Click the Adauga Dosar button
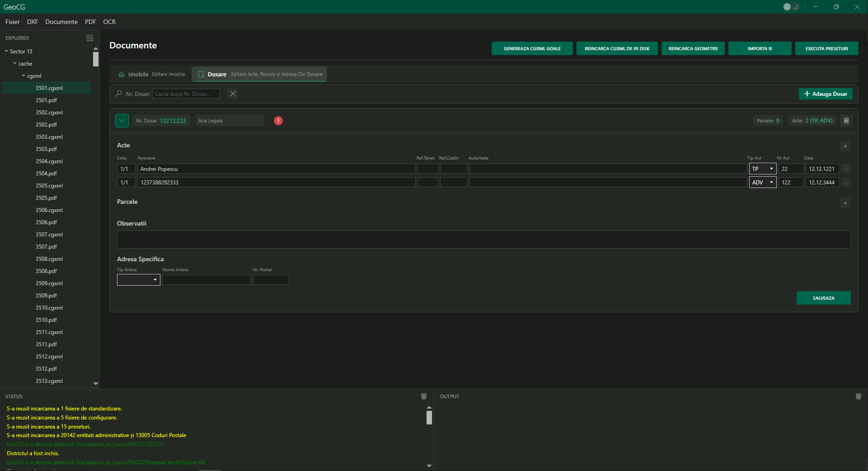This screenshot has height=471, width=868. click(x=826, y=94)
